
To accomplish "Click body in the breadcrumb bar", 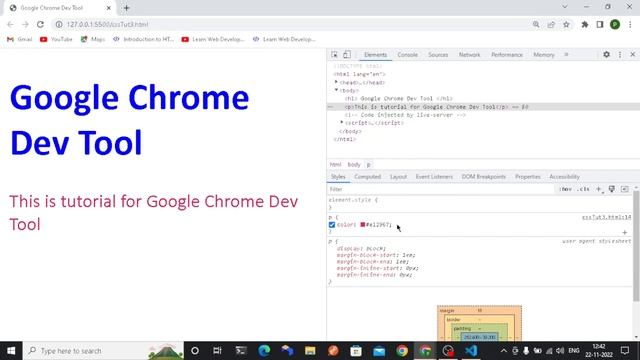I will pos(354,164).
